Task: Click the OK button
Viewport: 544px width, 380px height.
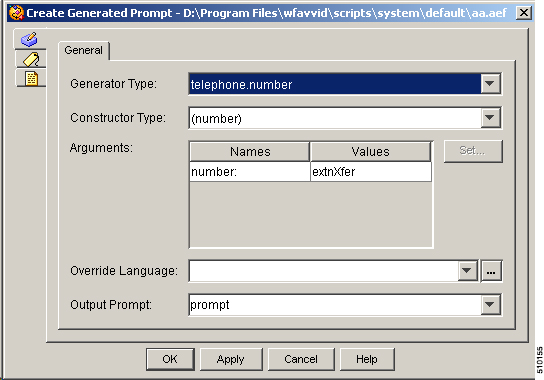Action: pos(170,359)
